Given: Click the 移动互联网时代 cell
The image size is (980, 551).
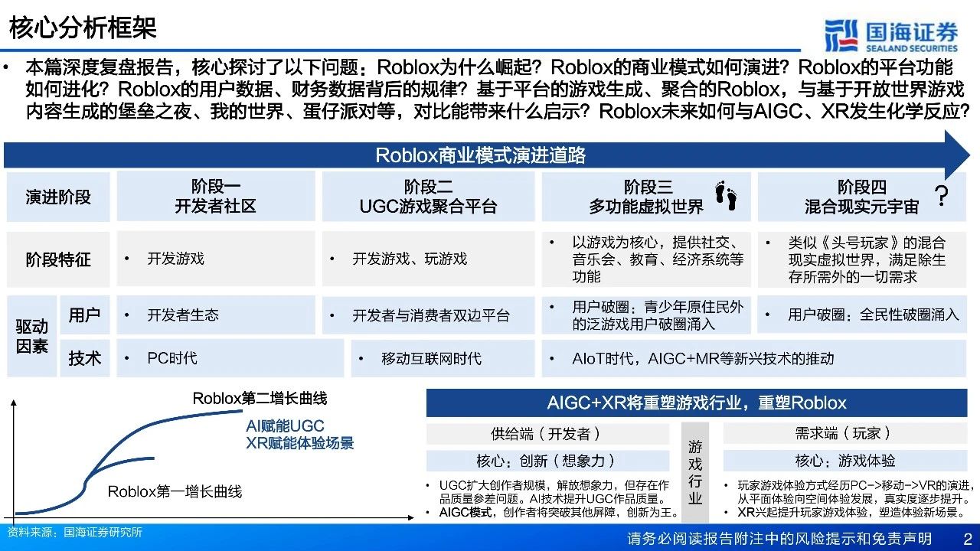Looking at the screenshot, I should [x=443, y=357].
